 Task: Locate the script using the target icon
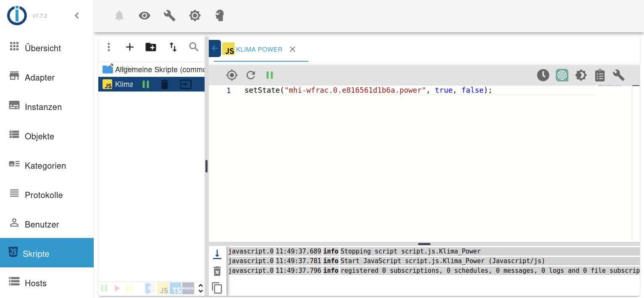coord(231,75)
